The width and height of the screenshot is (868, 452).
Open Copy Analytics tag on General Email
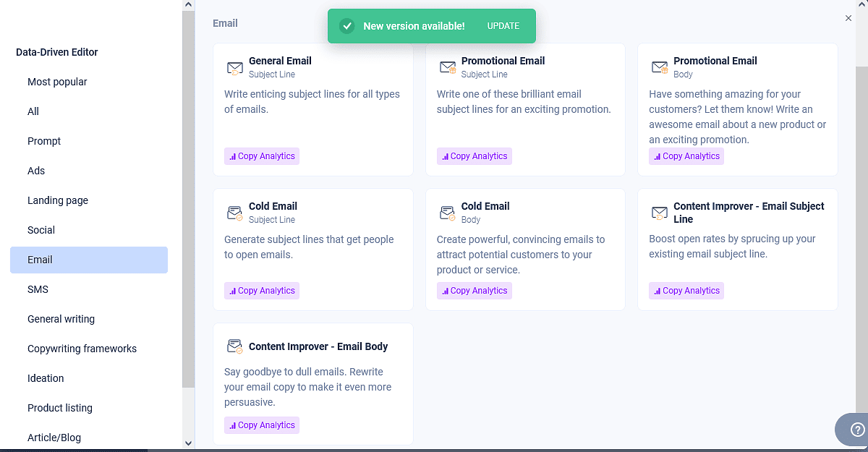262,156
